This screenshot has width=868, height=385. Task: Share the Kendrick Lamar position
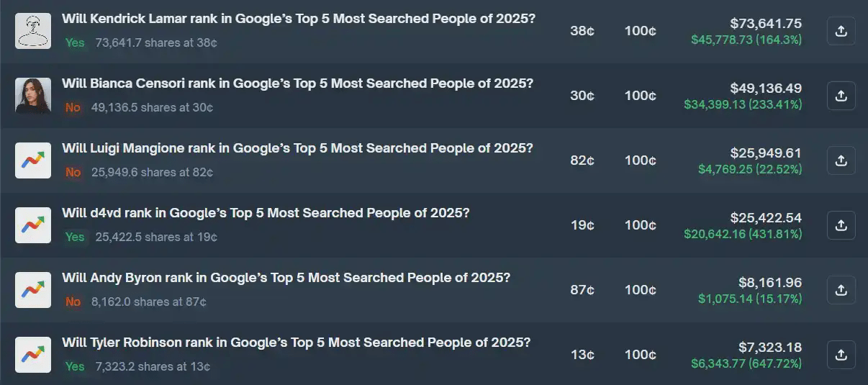click(841, 31)
